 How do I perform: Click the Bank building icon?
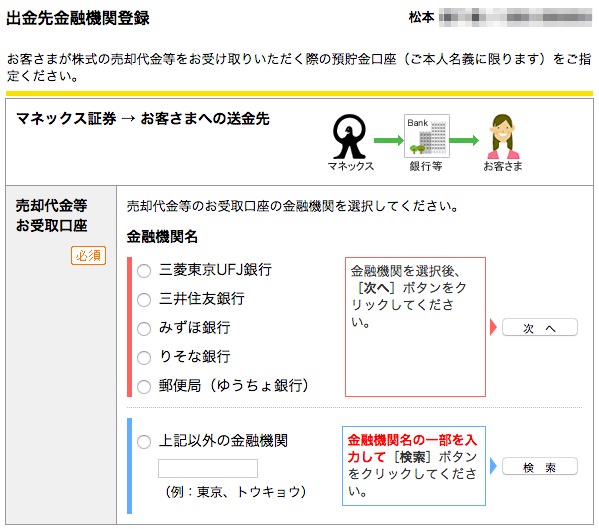(427, 136)
